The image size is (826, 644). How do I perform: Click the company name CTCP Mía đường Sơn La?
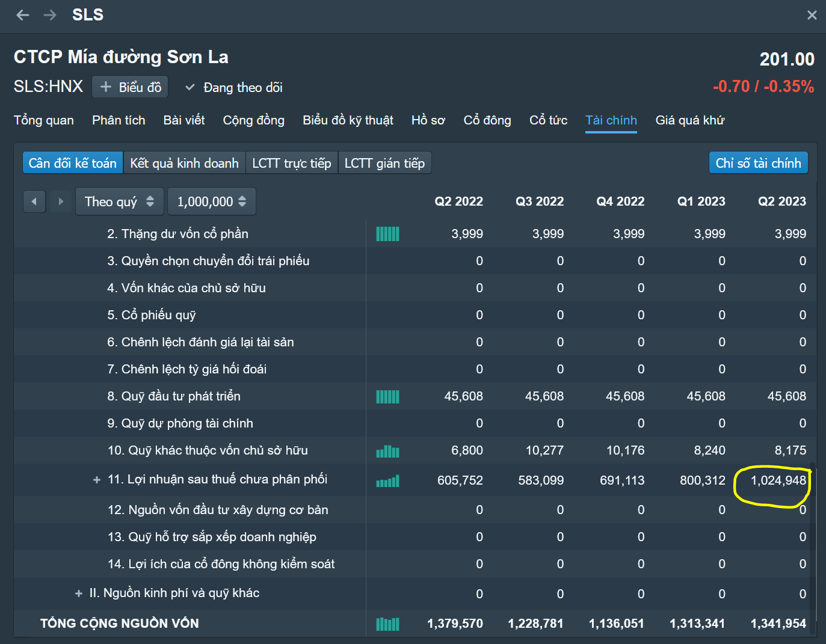pos(121,57)
